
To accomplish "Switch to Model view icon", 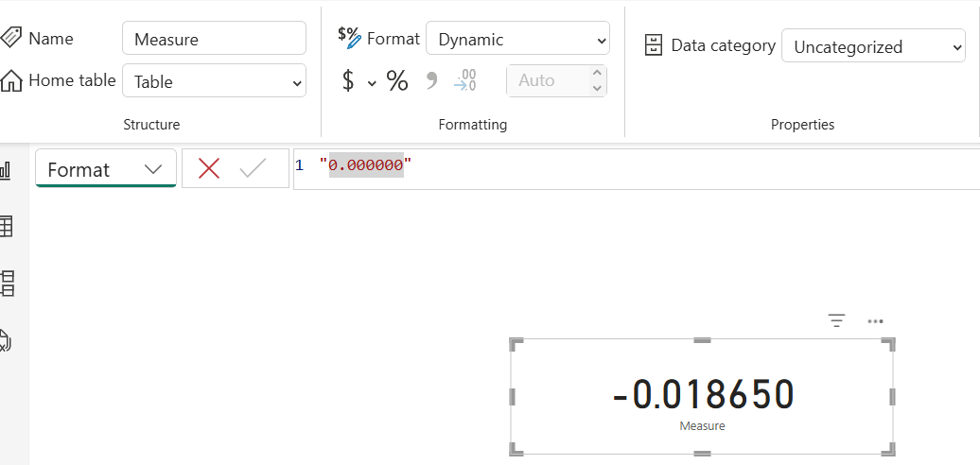I will pyautogui.click(x=7, y=284).
